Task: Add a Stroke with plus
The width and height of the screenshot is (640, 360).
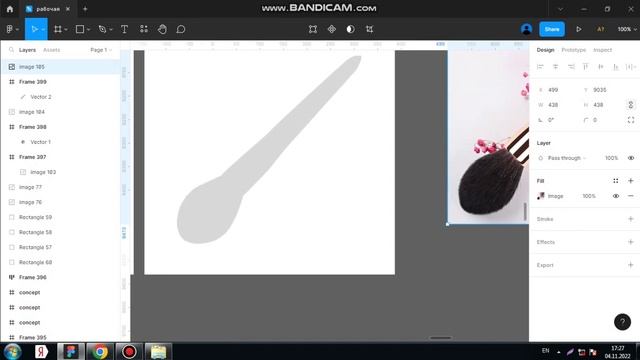Action: click(631, 219)
